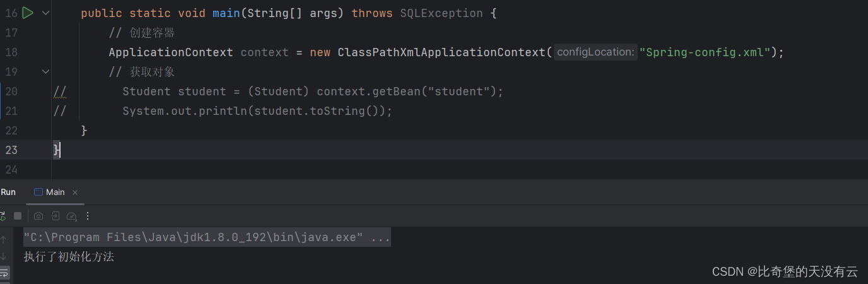
Task: Click the Run tool window label
Action: coord(8,192)
